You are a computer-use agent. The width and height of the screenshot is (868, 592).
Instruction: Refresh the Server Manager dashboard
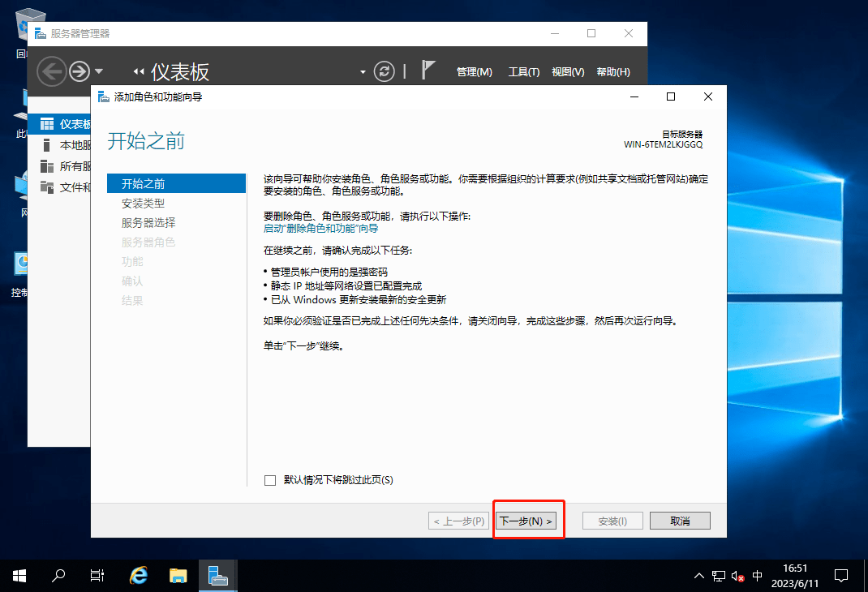tap(385, 71)
